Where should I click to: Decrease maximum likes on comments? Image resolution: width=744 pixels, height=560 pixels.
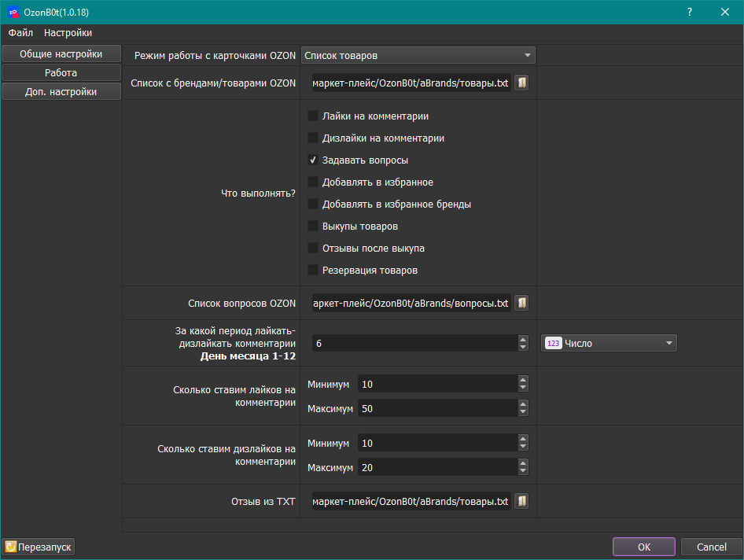[x=523, y=413]
